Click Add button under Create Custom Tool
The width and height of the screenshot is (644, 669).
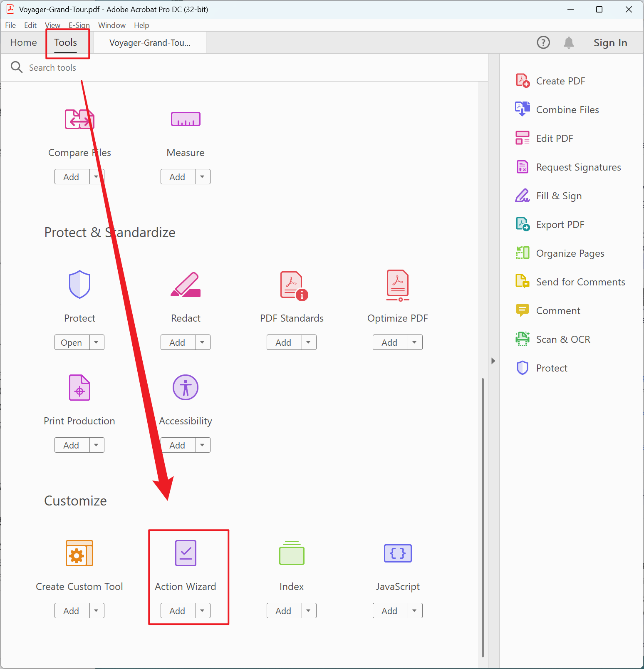click(x=72, y=611)
